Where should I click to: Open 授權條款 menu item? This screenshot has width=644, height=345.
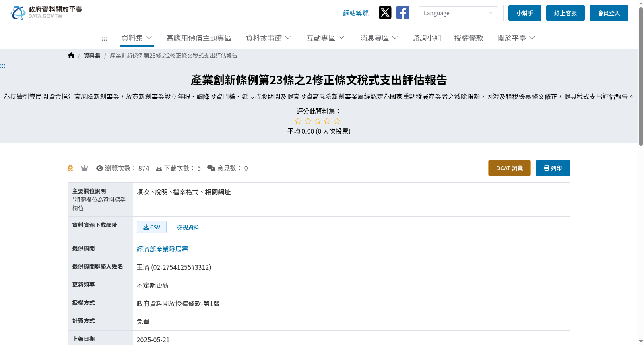click(x=469, y=38)
